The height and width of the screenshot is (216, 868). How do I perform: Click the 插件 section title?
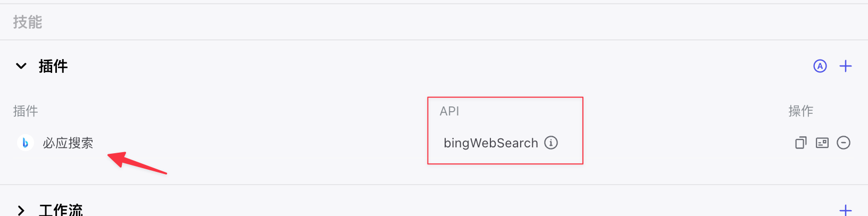pos(53,66)
